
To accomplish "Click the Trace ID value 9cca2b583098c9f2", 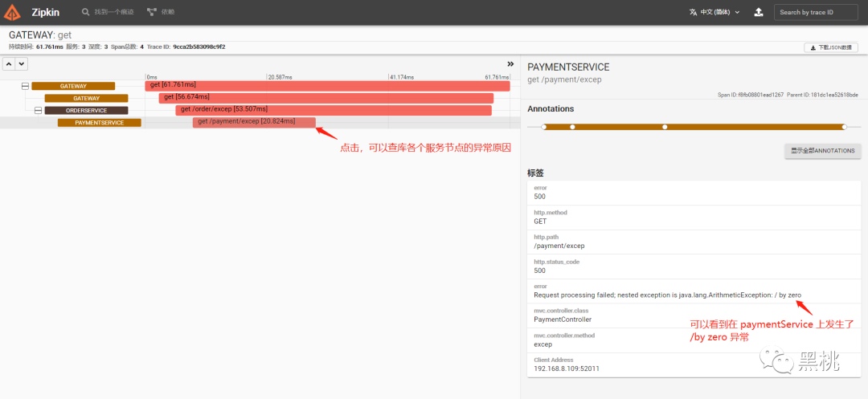I will [x=199, y=47].
